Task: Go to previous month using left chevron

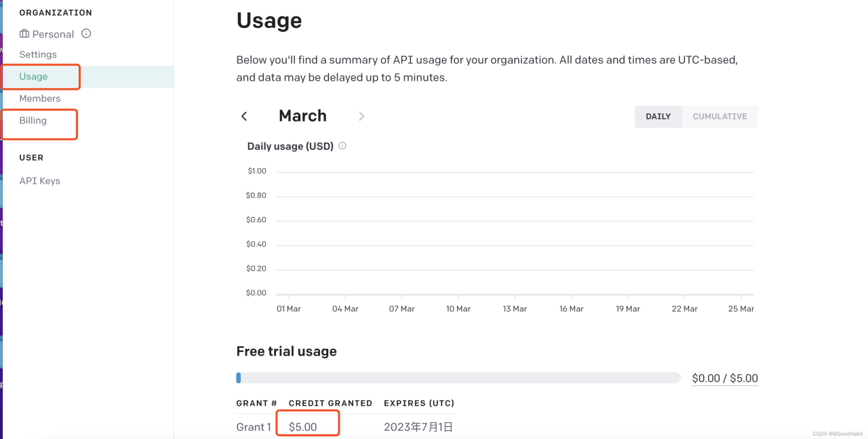Action: point(244,116)
